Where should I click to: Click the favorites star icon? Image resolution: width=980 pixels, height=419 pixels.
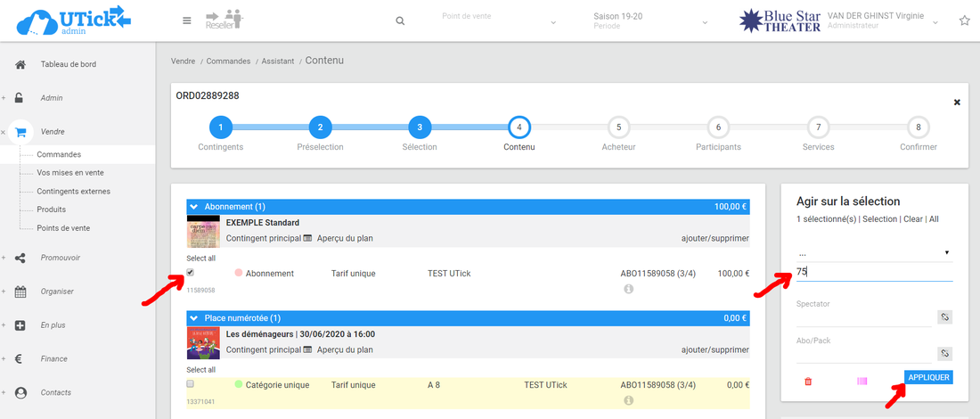click(x=964, y=21)
